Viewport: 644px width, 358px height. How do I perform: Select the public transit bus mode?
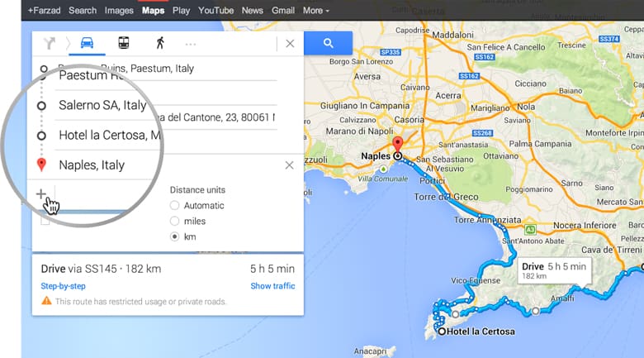(123, 44)
